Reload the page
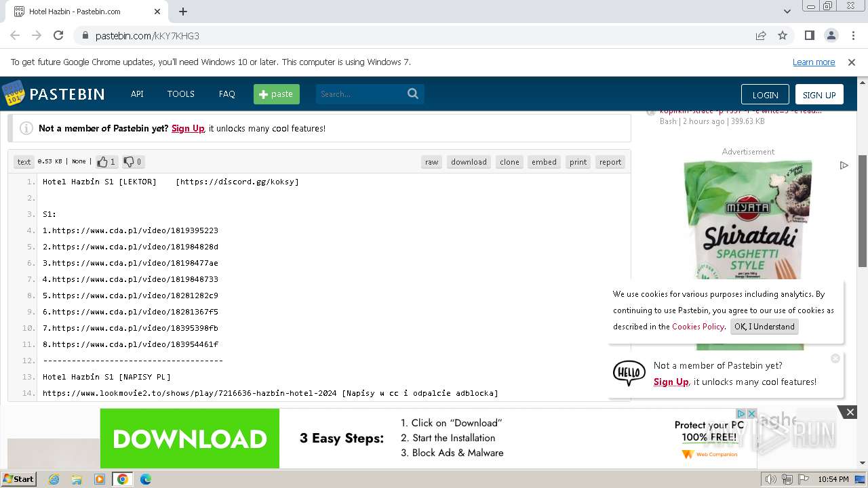 58,36
